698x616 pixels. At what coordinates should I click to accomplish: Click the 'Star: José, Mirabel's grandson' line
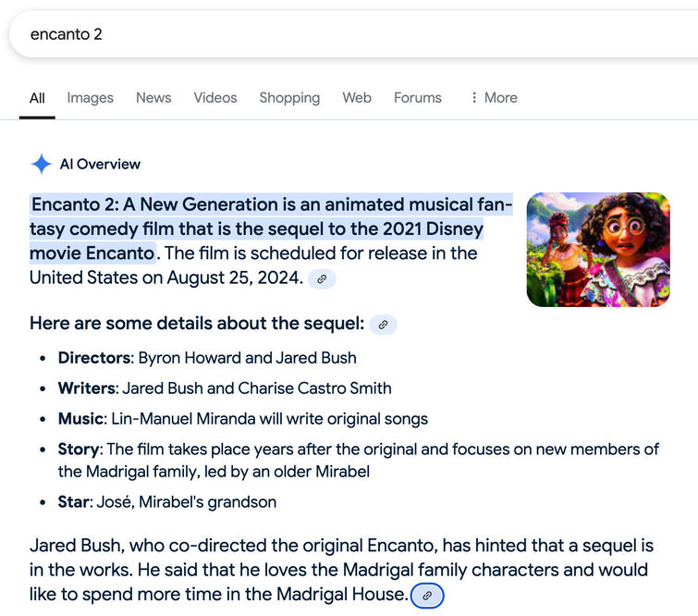[167, 502]
